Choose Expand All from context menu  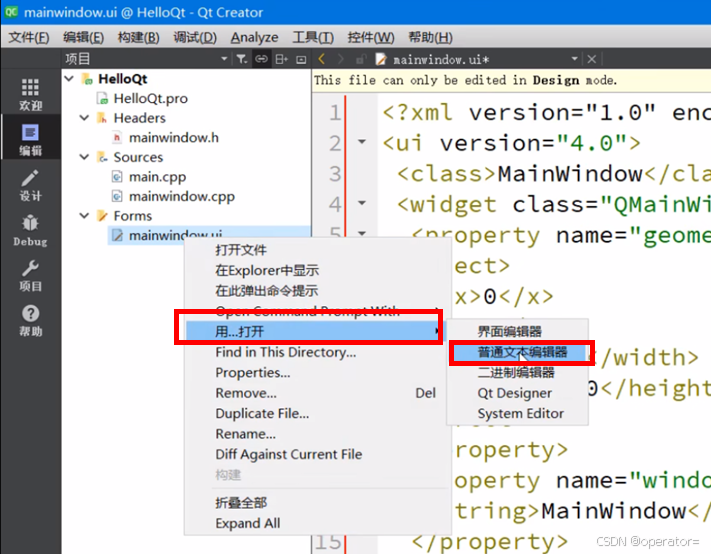[x=248, y=523]
